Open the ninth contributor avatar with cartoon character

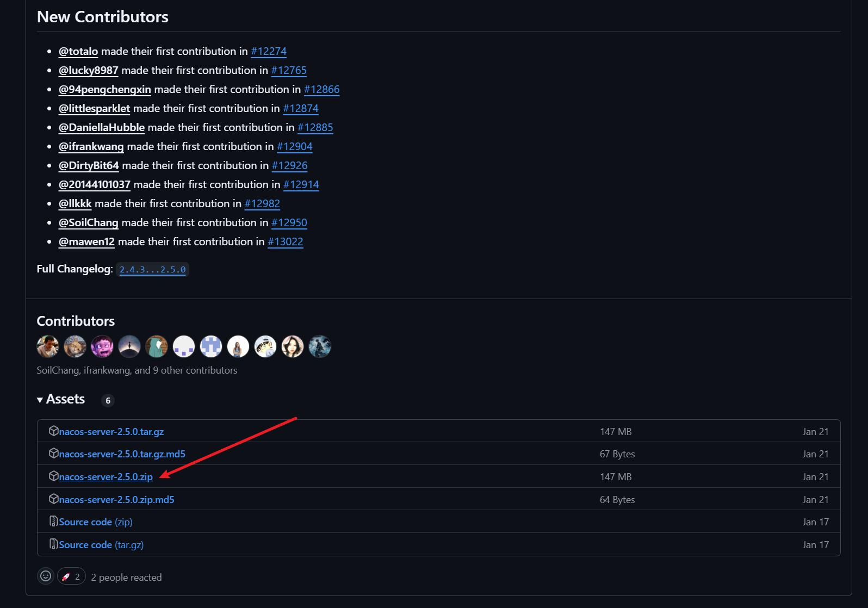tap(265, 346)
